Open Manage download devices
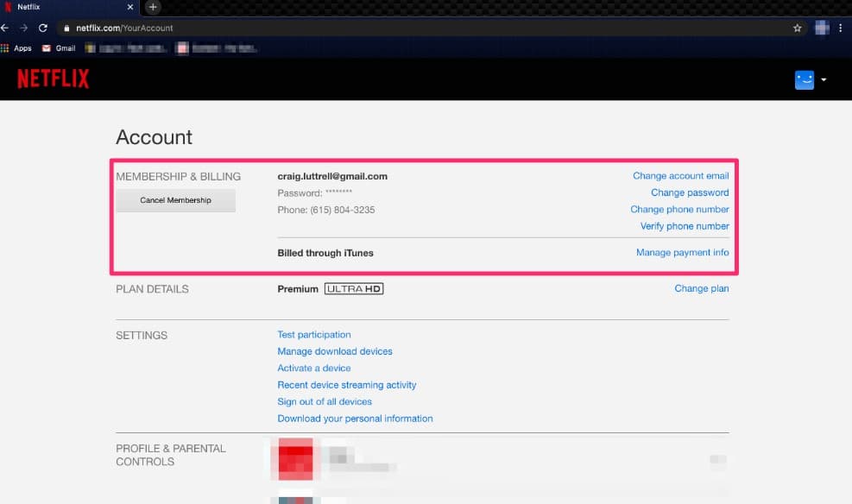852x504 pixels. 335,351
